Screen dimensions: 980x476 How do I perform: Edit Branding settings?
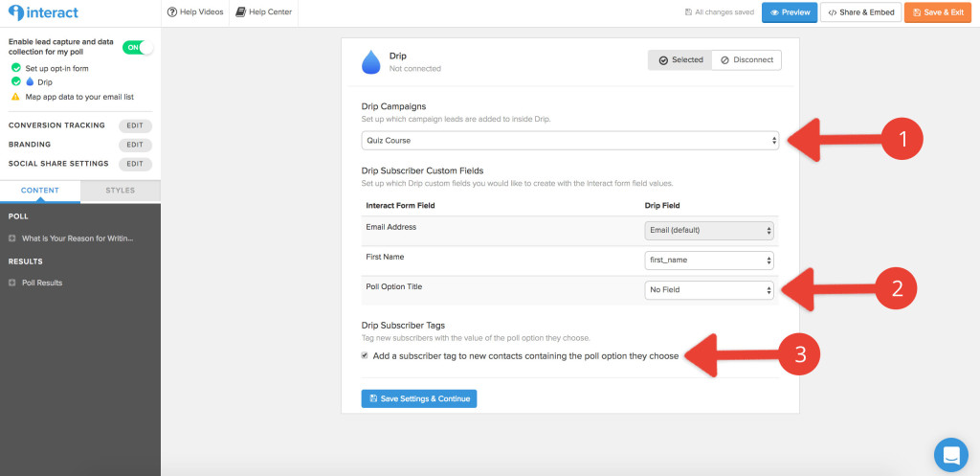(x=135, y=145)
